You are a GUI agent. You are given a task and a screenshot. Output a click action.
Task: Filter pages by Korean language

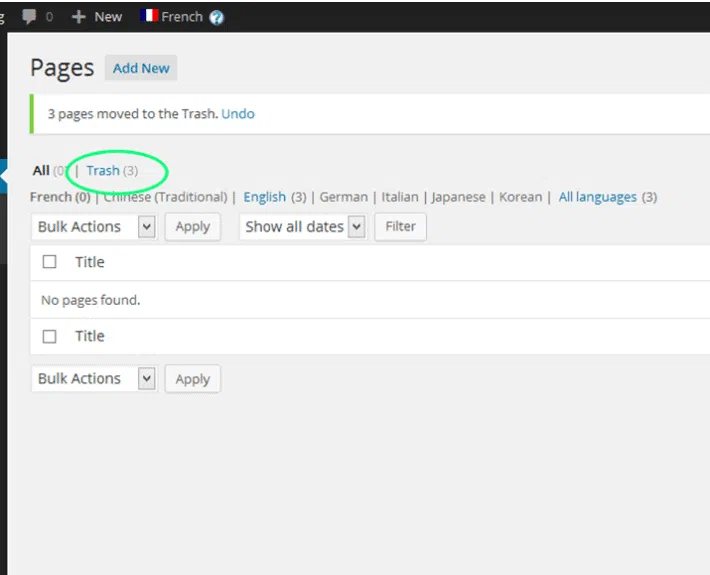(520, 197)
